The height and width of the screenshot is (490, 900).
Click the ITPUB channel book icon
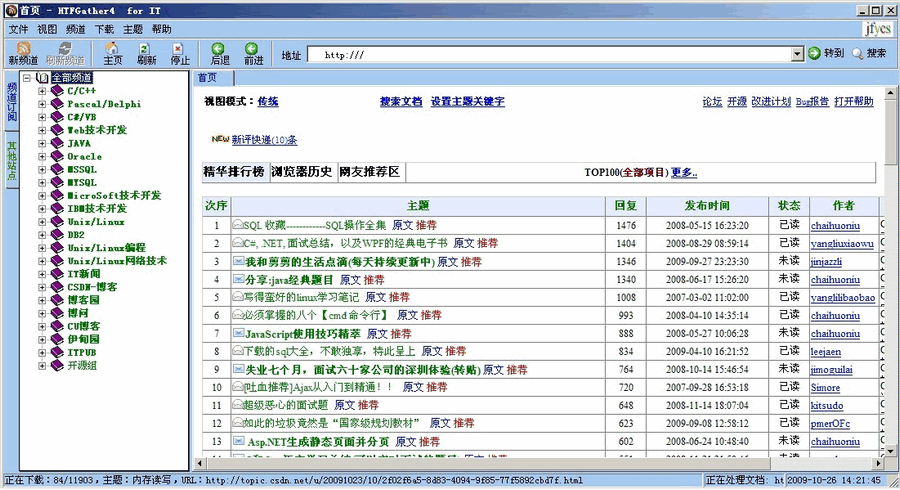tap(57, 352)
